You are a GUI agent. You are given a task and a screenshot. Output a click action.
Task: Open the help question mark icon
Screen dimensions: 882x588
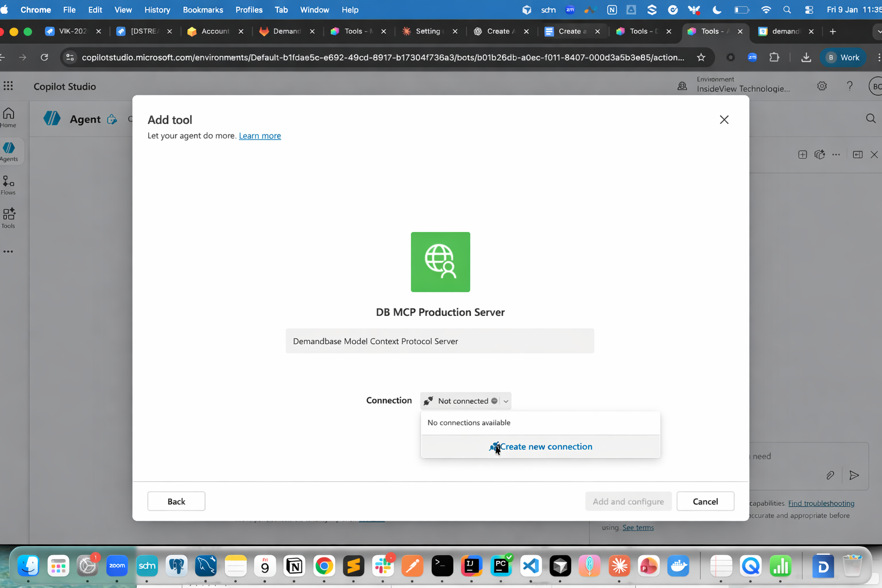point(850,86)
